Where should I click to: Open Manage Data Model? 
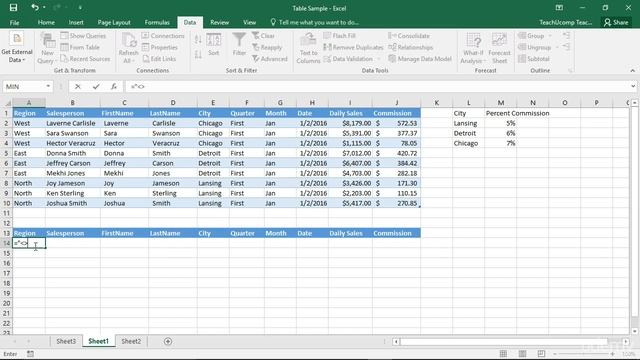pyautogui.click(x=420, y=59)
